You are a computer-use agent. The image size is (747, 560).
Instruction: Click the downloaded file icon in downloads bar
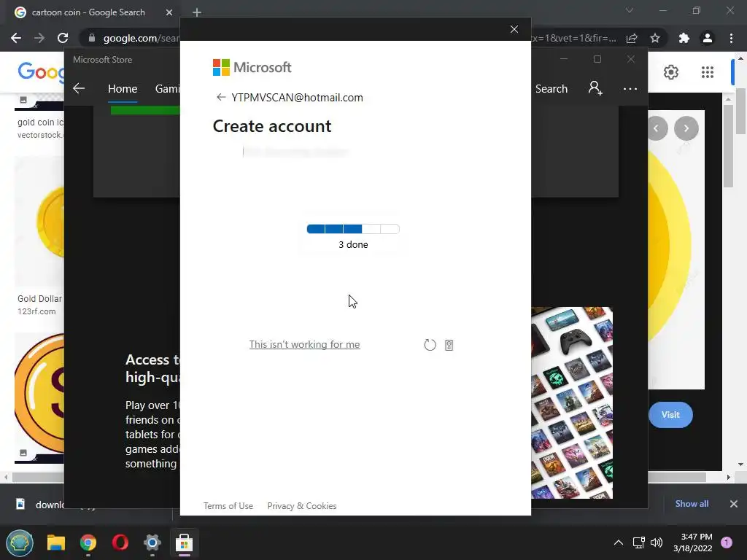pyautogui.click(x=20, y=504)
